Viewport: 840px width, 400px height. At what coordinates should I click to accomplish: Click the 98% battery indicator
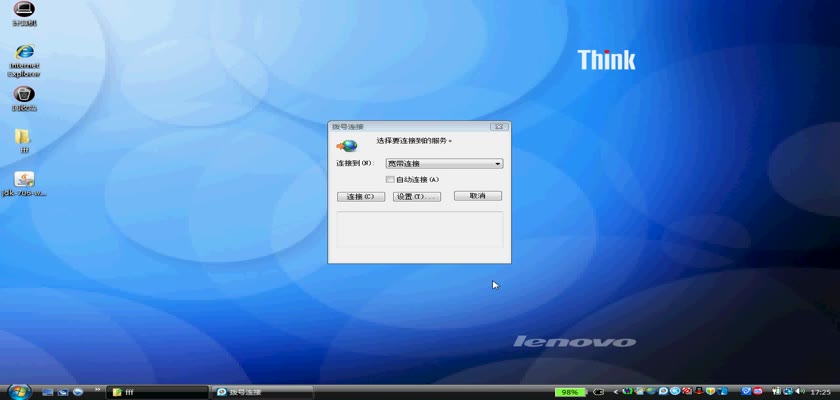pyautogui.click(x=570, y=392)
